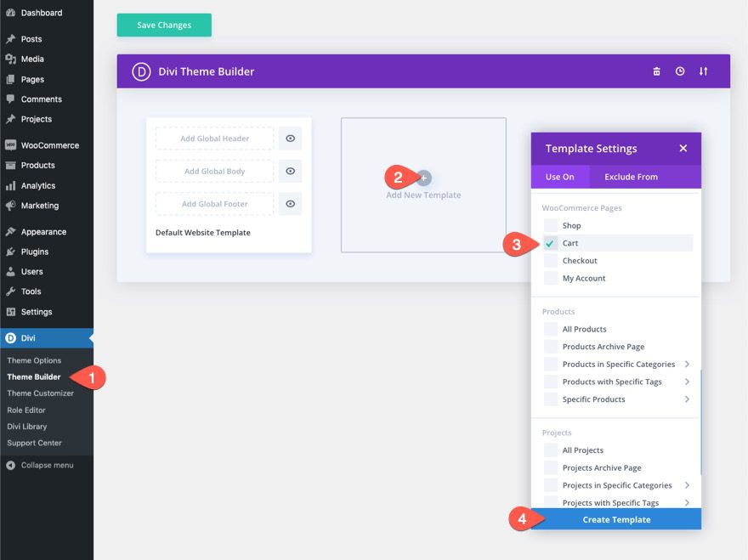Uncheck the Cart checkbox
The image size is (748, 560).
coord(550,243)
